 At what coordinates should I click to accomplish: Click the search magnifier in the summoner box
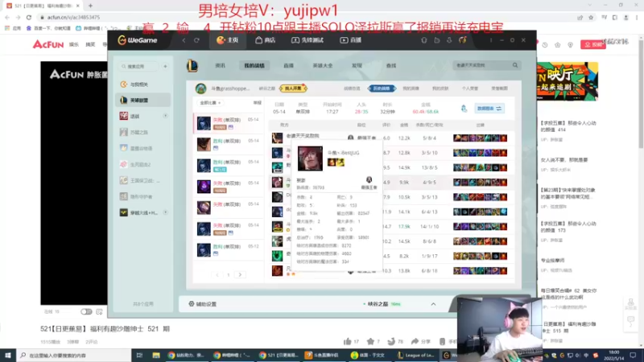[515, 65]
